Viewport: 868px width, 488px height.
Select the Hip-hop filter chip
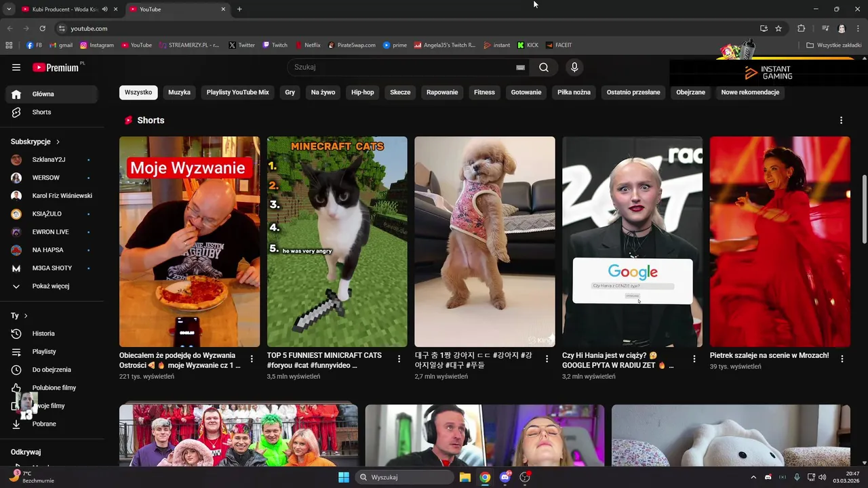click(x=363, y=92)
